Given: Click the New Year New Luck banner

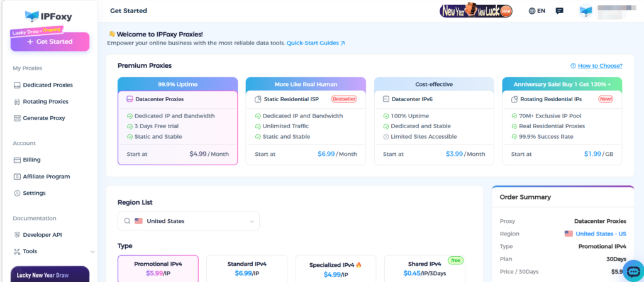Looking at the screenshot, I should coord(476,11).
